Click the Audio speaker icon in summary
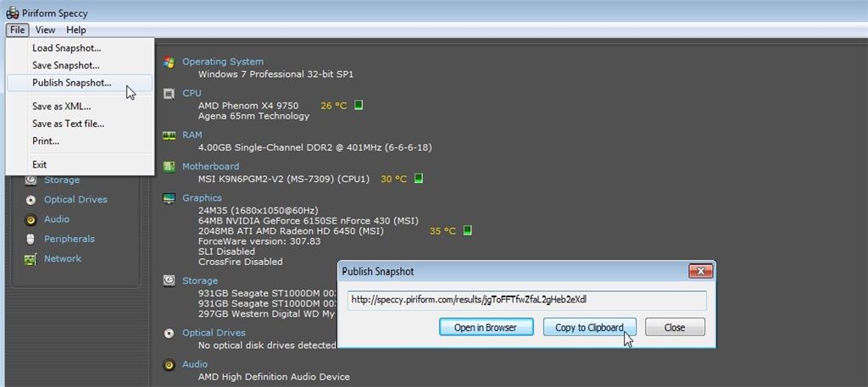Screen dimensions: 868x387 [169, 365]
